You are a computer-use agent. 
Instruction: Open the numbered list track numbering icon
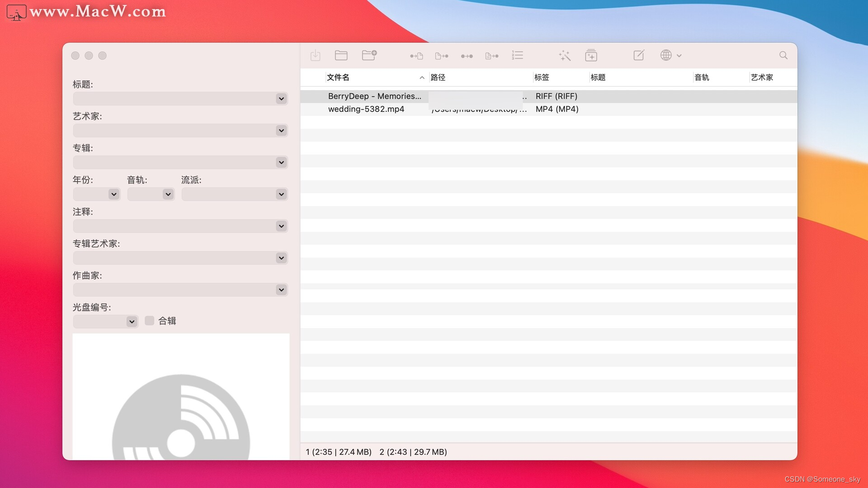coord(517,55)
